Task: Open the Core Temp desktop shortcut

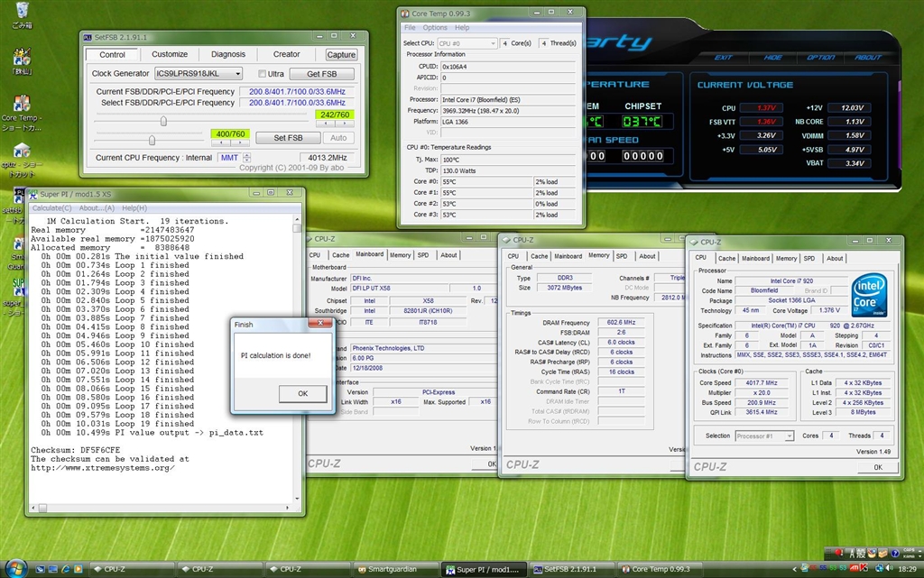Action: tap(20, 103)
